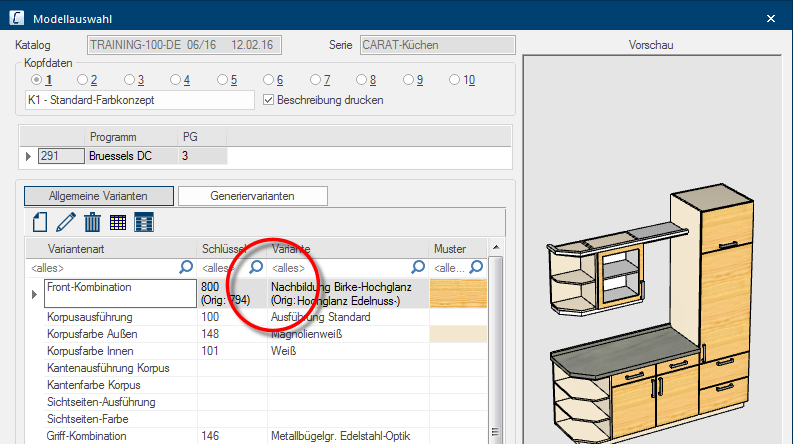Click the new variant document icon

coord(40,222)
